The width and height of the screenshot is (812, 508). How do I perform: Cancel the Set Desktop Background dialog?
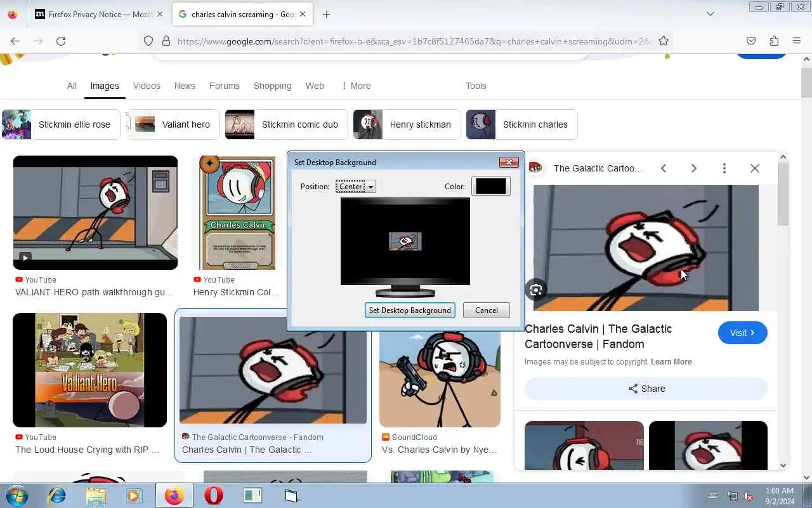(x=487, y=311)
